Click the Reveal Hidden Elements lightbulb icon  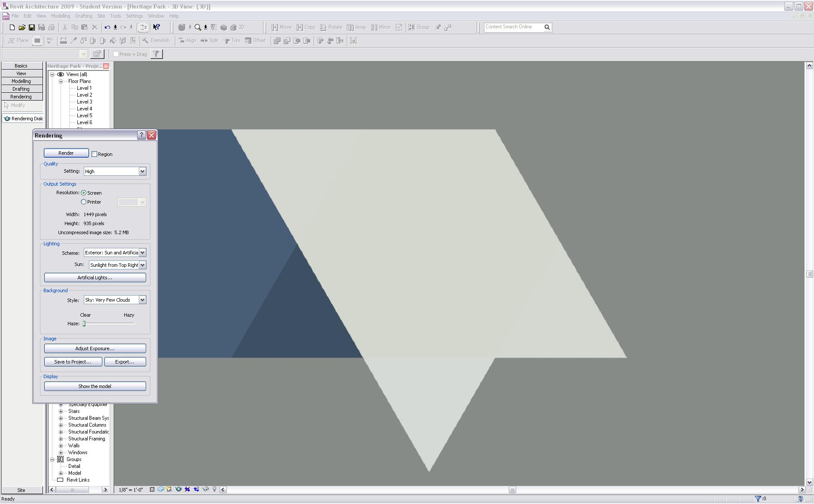point(214,489)
